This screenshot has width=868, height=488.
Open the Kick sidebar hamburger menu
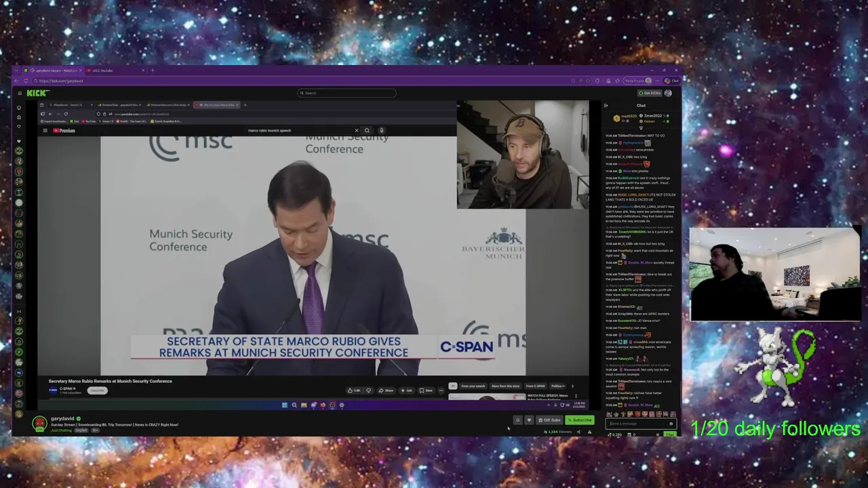point(20,93)
